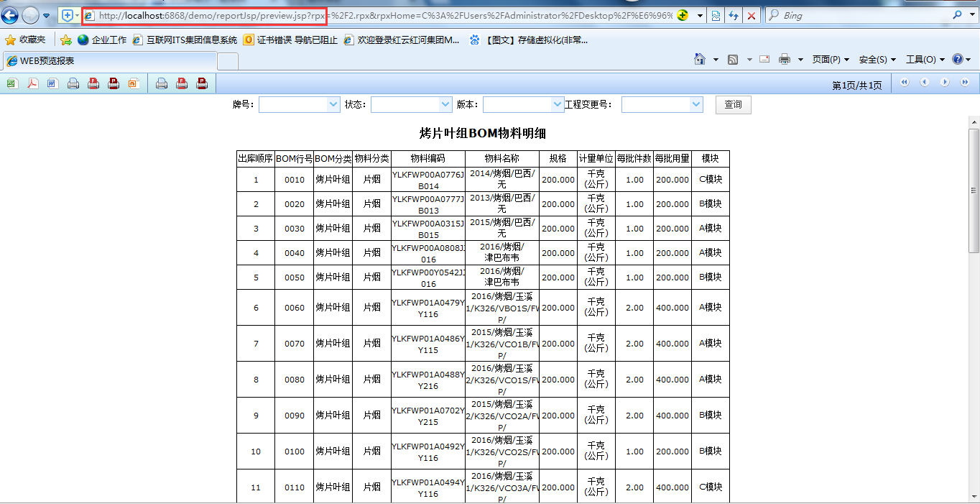Open the 页面(P) menu
This screenshot has height=504, width=980.
[831, 60]
